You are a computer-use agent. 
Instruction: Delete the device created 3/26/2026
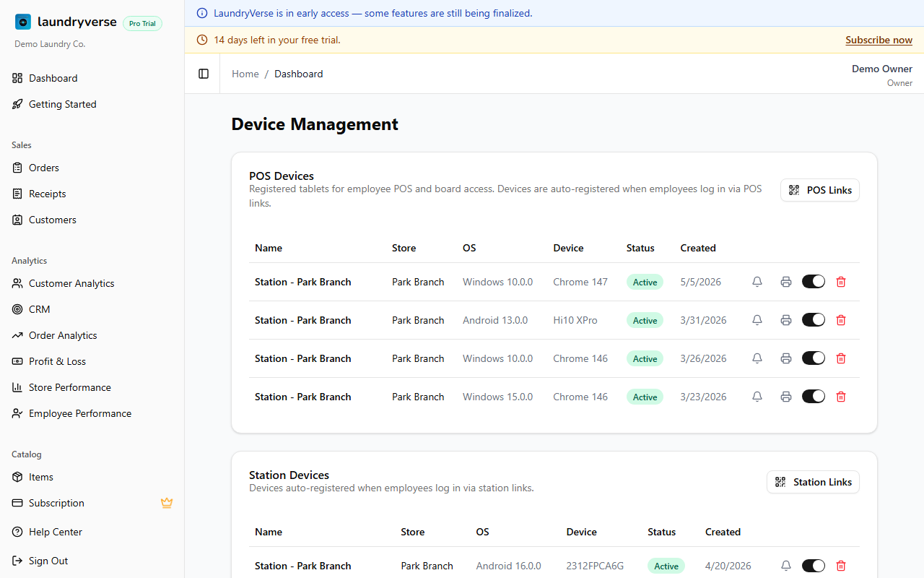(x=841, y=358)
